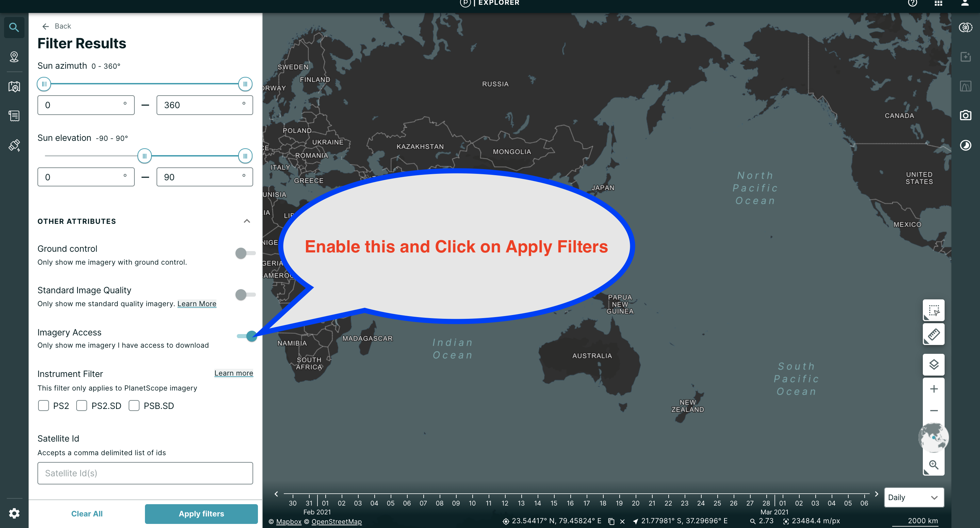
Task: Open the Learn More link under Standard Image Quality
Action: coord(197,303)
